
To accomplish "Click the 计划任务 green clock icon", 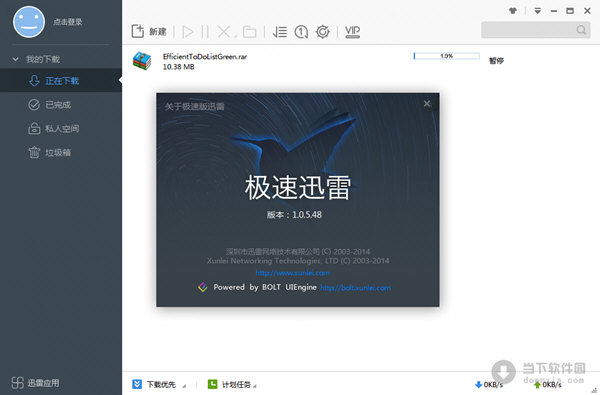I will pos(212,384).
